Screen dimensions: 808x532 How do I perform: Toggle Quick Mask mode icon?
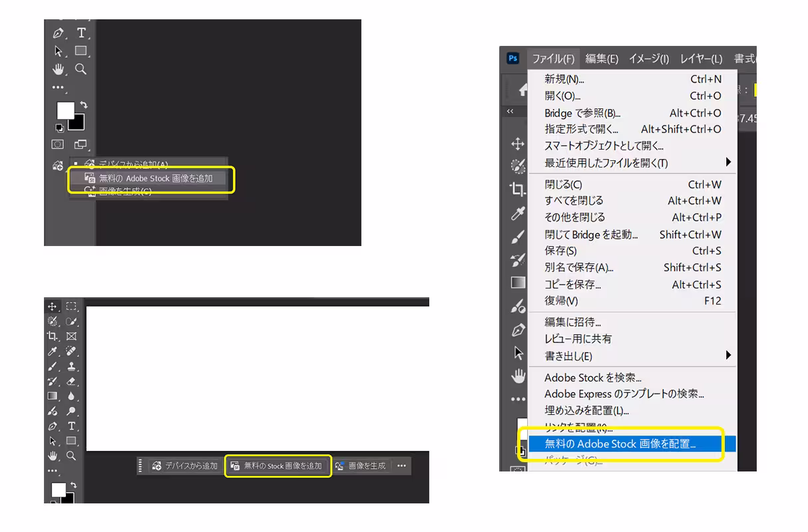pos(58,144)
